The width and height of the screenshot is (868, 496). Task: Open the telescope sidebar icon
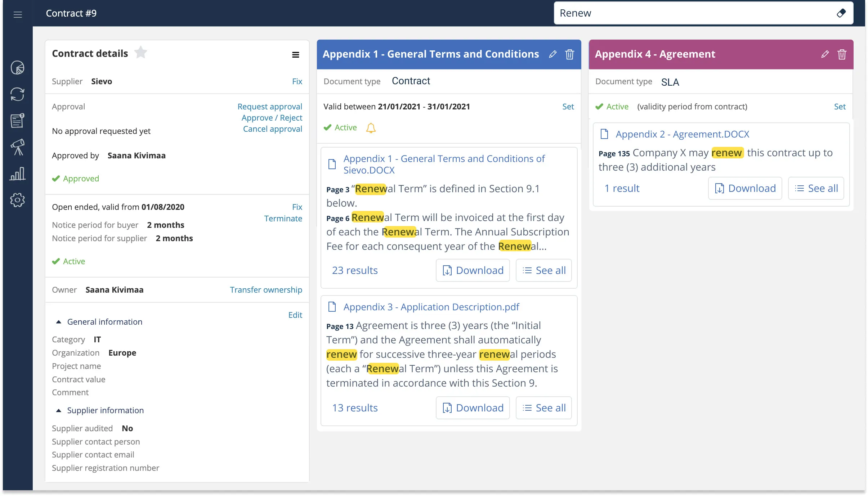[x=18, y=147]
